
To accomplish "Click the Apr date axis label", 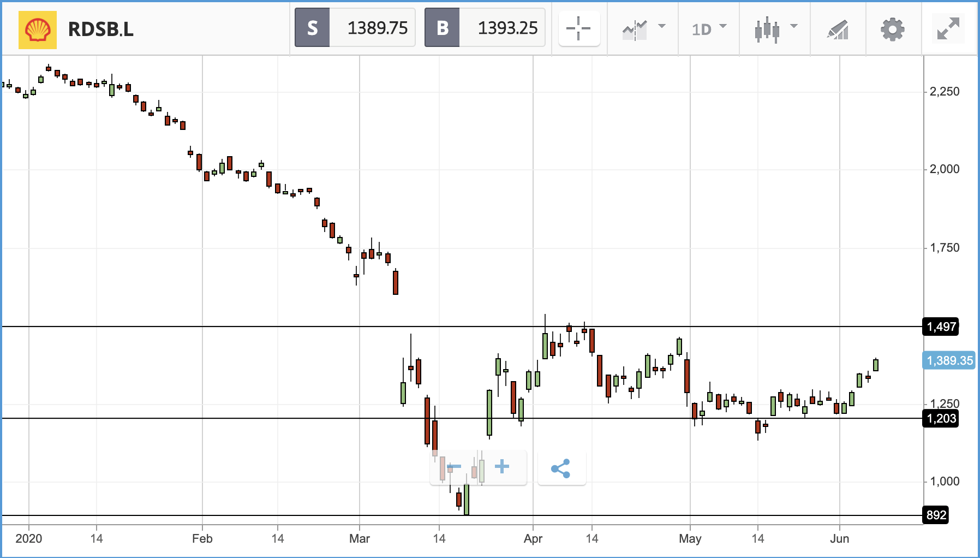I will (x=533, y=539).
